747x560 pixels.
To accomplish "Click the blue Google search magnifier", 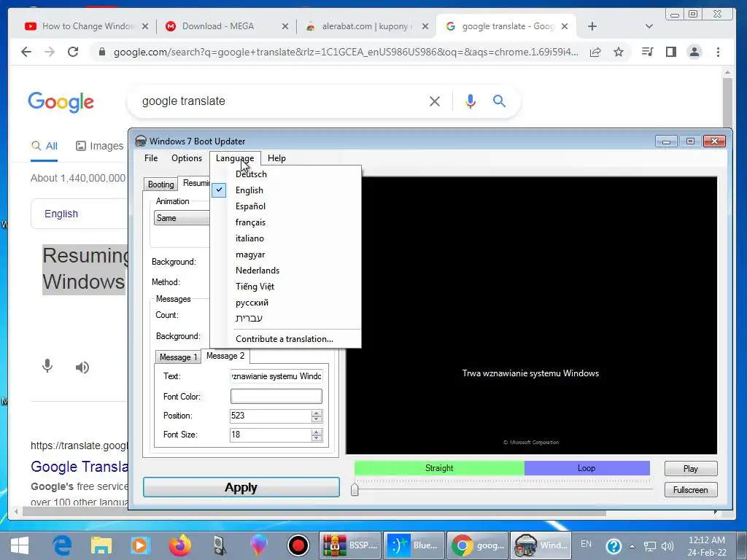I will [x=499, y=101].
